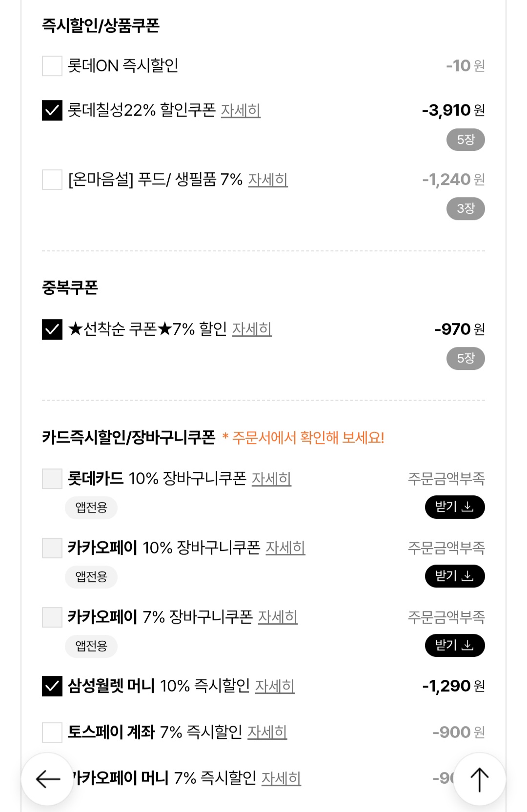Viewport: 527px width, 812px height.
Task: Enable the 토스페이 계좌 7% 즉시할인 checkbox
Action: coord(52,732)
